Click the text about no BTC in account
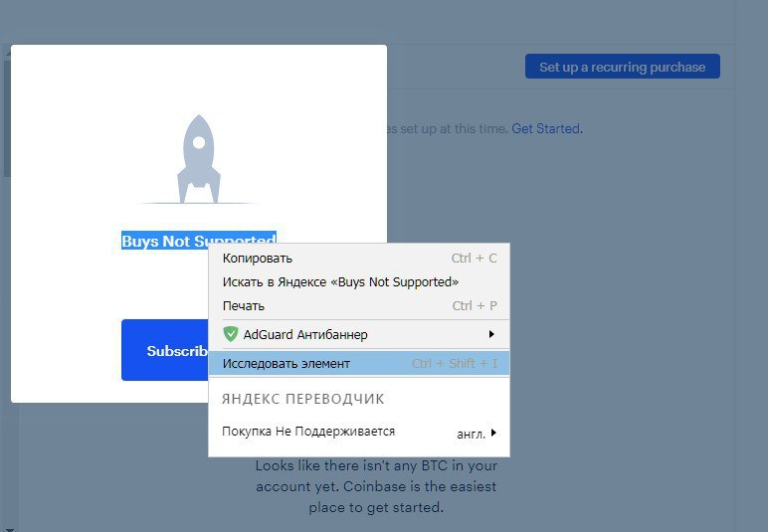This screenshot has width=768, height=532. 376,486
